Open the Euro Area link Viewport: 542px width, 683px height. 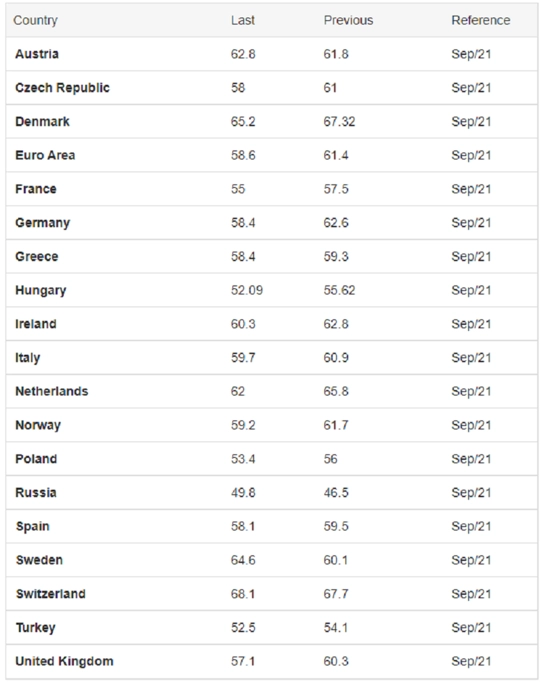click(45, 155)
